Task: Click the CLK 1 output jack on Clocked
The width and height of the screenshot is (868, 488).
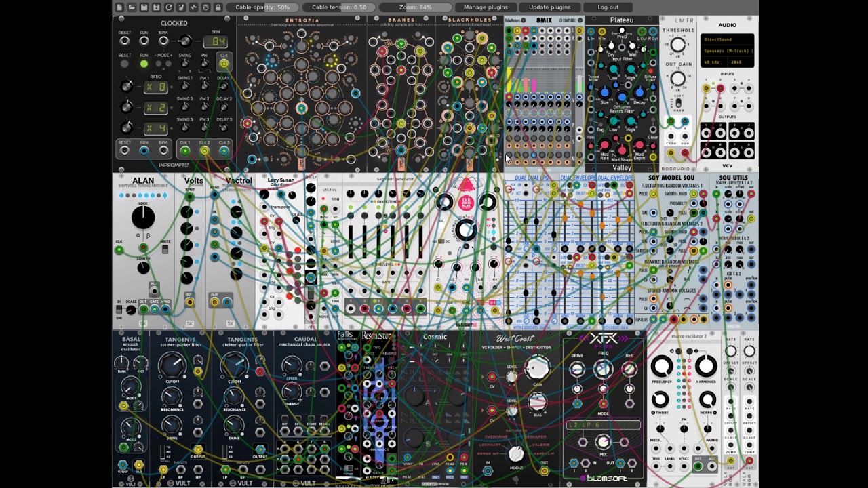Action: (x=185, y=151)
